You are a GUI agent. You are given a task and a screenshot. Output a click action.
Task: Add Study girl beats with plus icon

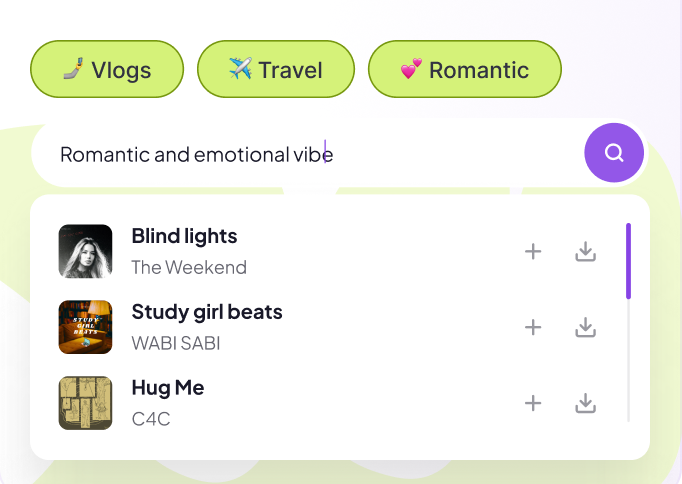click(533, 327)
